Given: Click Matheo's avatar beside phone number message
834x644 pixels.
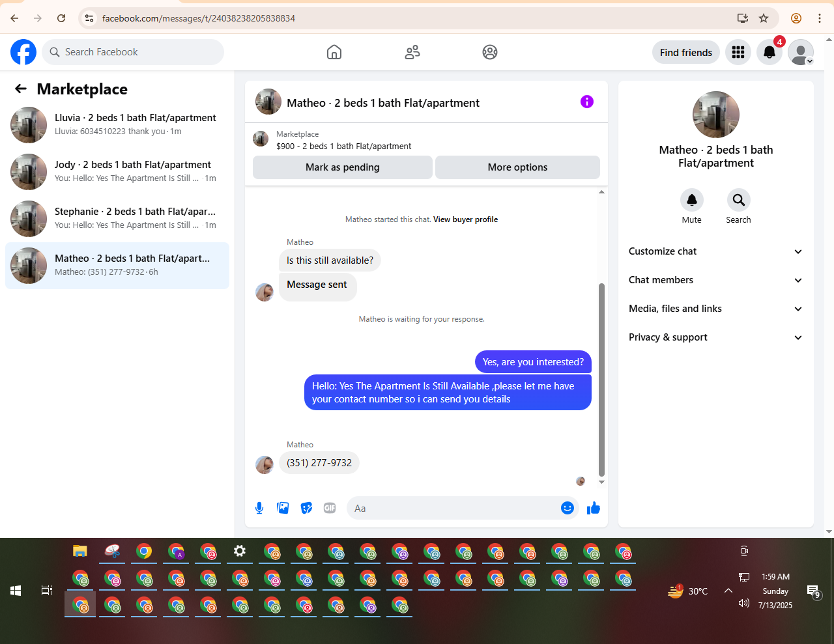Looking at the screenshot, I should (265, 464).
